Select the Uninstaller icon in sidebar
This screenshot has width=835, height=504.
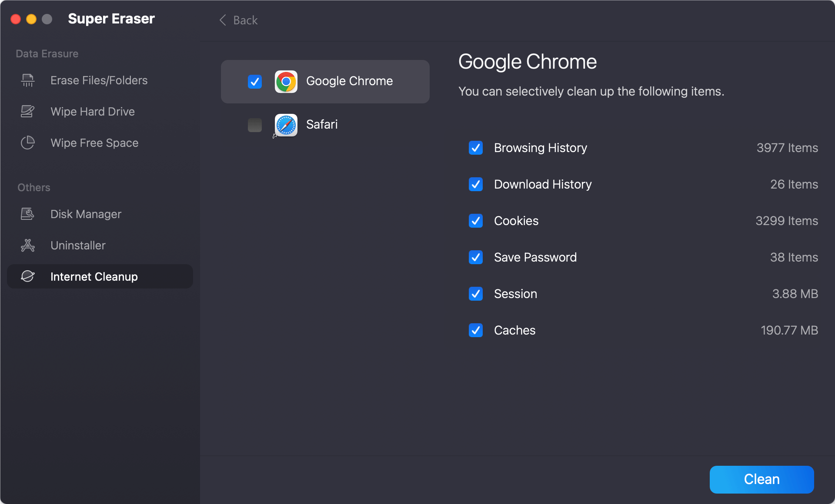coord(27,245)
